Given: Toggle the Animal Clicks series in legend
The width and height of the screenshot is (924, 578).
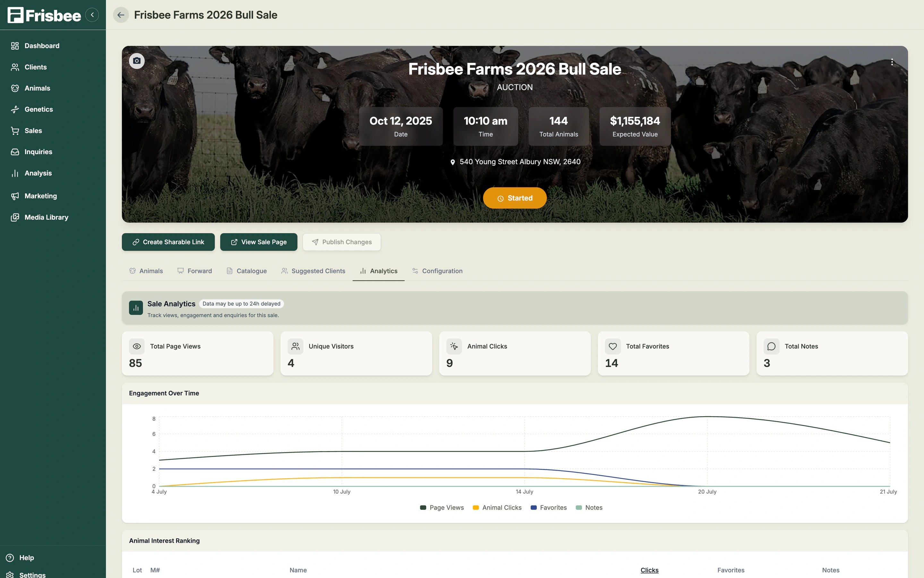Looking at the screenshot, I should pos(497,508).
